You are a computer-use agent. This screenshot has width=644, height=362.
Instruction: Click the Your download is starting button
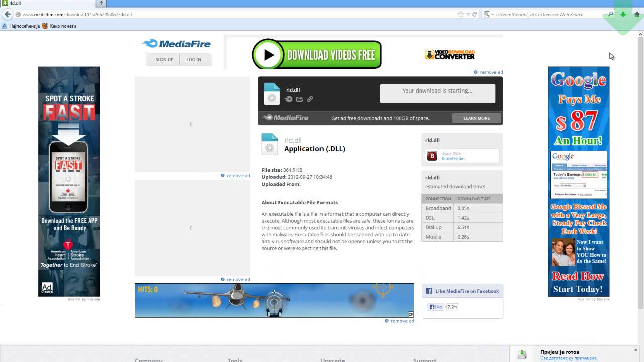[438, 94]
